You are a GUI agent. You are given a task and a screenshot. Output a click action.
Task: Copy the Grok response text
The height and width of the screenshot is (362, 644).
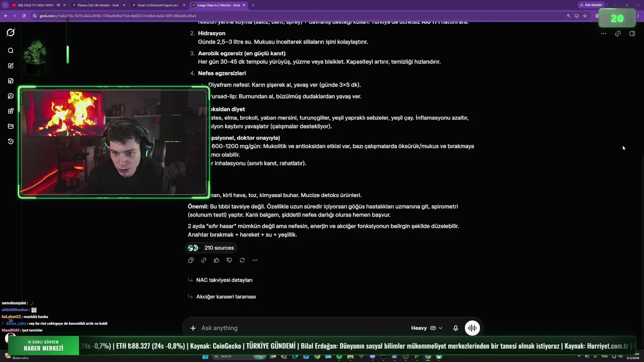point(191,260)
